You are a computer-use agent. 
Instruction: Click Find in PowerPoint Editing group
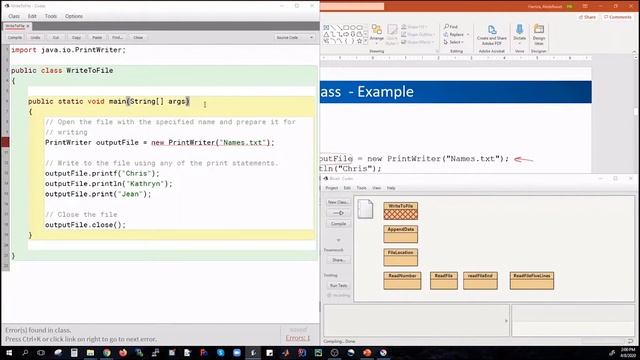(x=451, y=27)
